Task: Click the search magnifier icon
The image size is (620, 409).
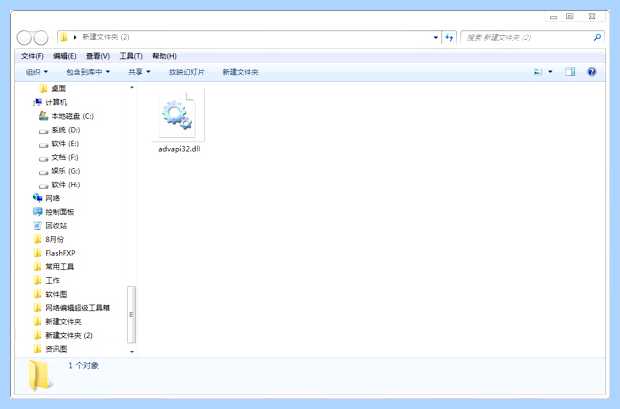Action: tap(597, 37)
